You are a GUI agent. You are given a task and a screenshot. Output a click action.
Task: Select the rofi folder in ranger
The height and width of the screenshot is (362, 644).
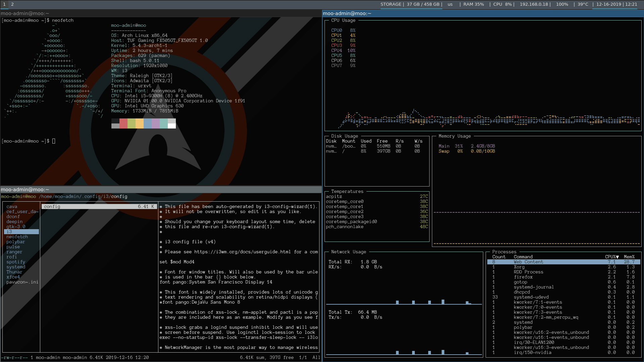tap(21, 257)
